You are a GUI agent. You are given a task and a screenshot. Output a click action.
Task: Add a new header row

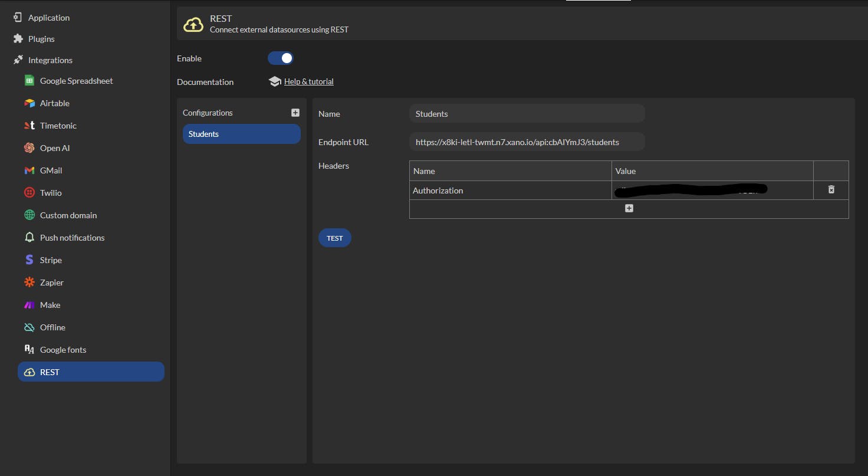pyautogui.click(x=629, y=208)
